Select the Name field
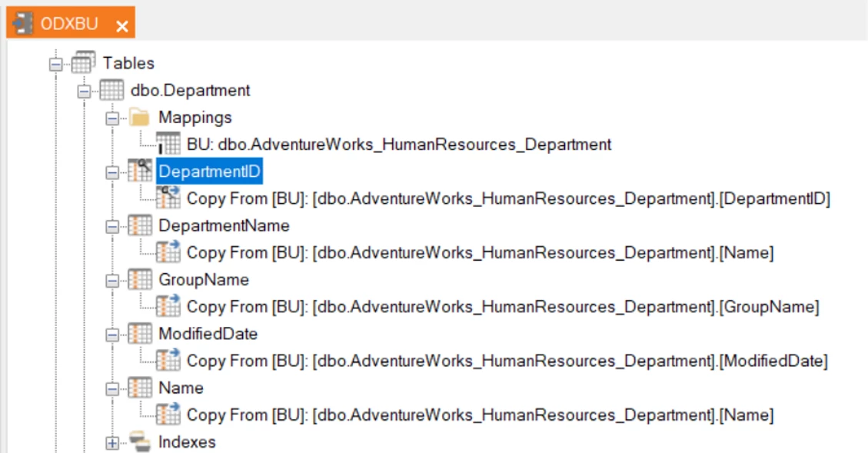Image resolution: width=868 pixels, height=453 pixels. click(181, 388)
